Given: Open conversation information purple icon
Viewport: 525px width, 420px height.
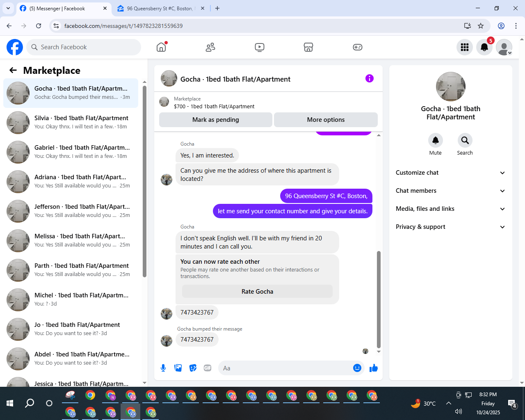Looking at the screenshot, I should click(370, 78).
